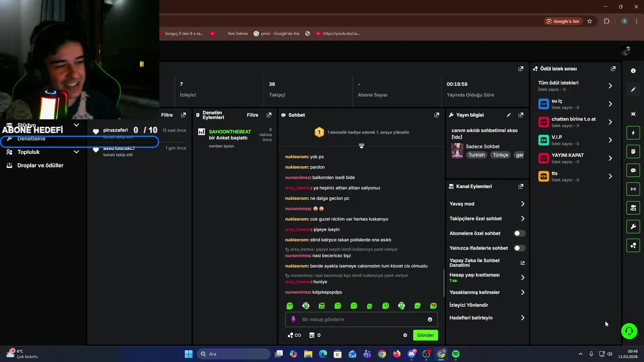Click the purple microphone icon in chat box
644x362 pixels.
click(x=294, y=319)
